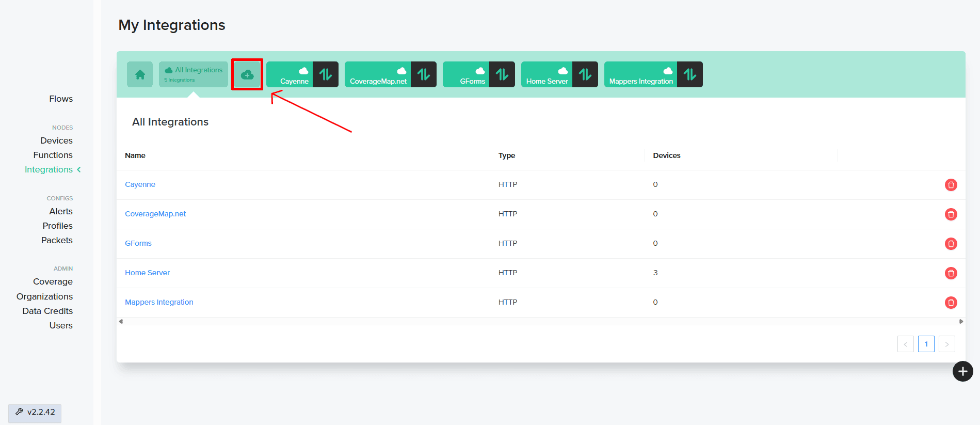Click the Type column header

point(507,155)
